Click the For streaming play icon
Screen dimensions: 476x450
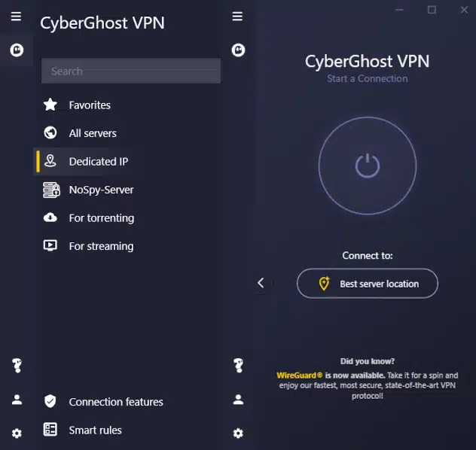point(50,246)
